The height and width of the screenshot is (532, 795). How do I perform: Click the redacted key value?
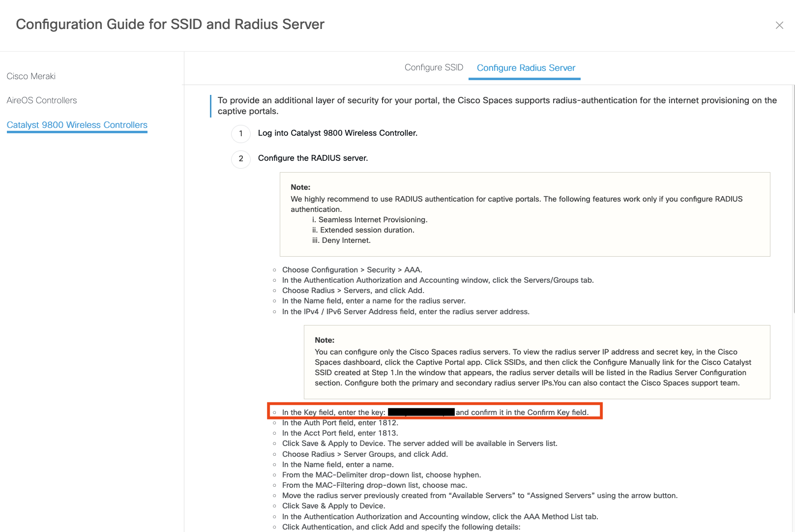point(421,412)
